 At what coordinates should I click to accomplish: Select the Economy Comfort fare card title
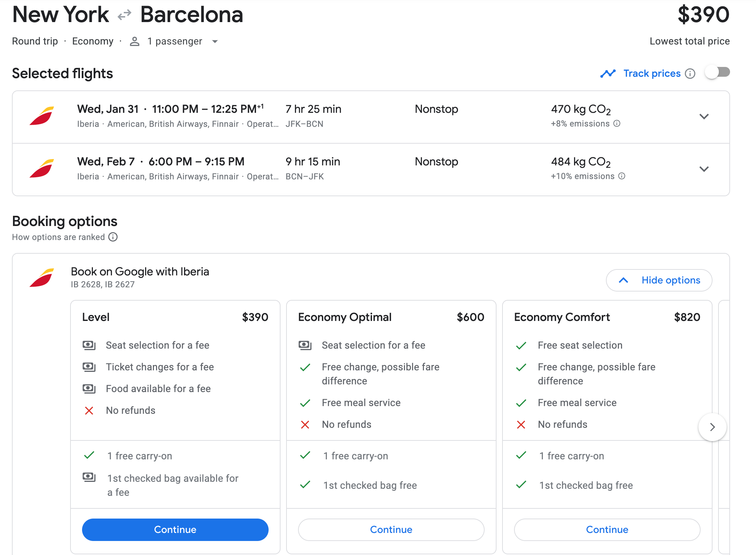562,317
